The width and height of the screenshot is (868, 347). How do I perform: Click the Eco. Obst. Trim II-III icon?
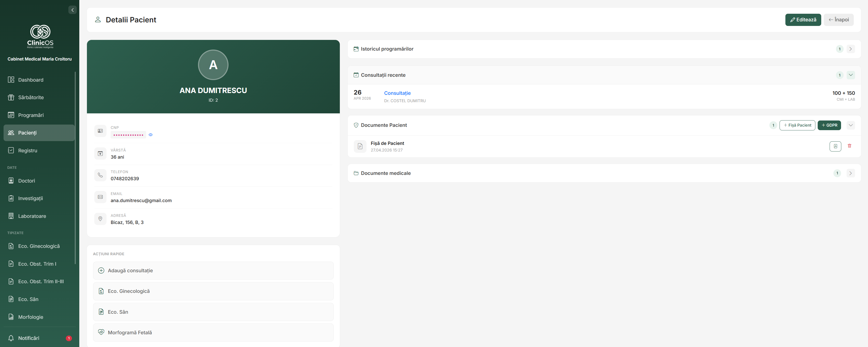(x=11, y=282)
